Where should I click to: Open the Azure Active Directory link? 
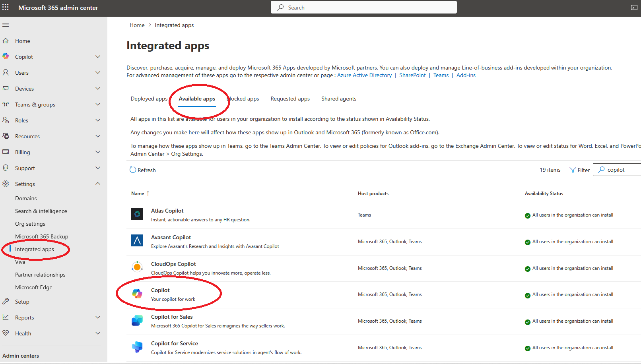[x=364, y=75]
